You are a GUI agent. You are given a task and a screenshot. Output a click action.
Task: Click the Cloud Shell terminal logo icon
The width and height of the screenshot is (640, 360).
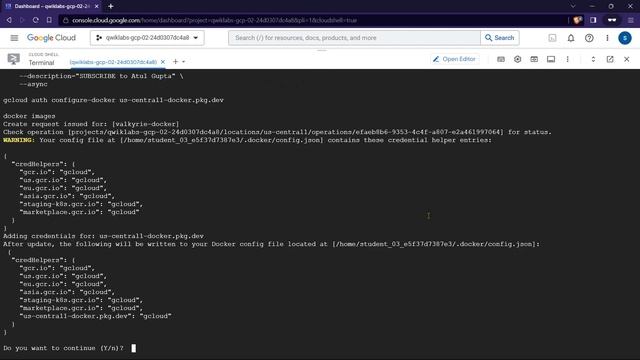(13, 59)
